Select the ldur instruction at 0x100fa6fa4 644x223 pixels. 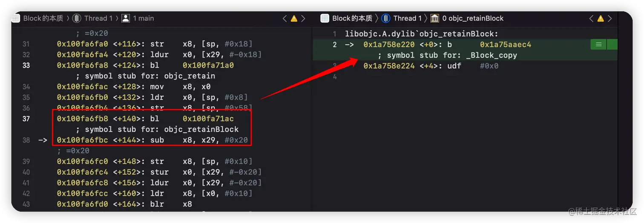(159, 55)
